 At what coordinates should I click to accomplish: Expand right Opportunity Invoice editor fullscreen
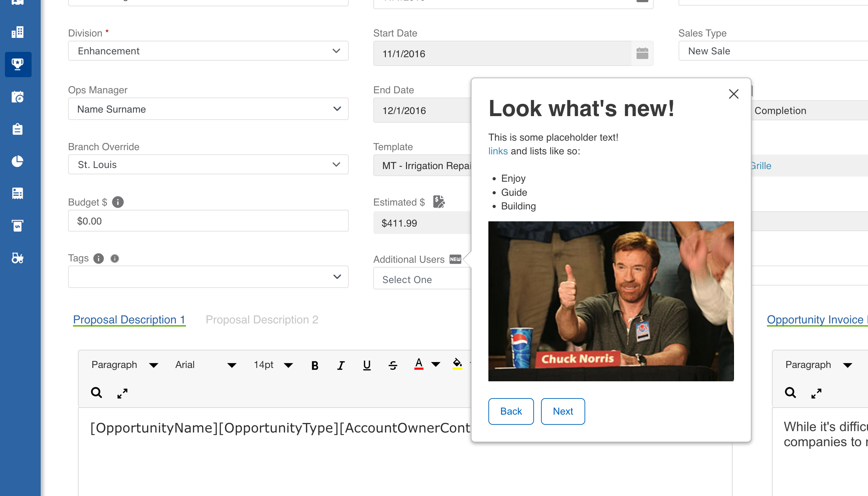click(x=816, y=394)
